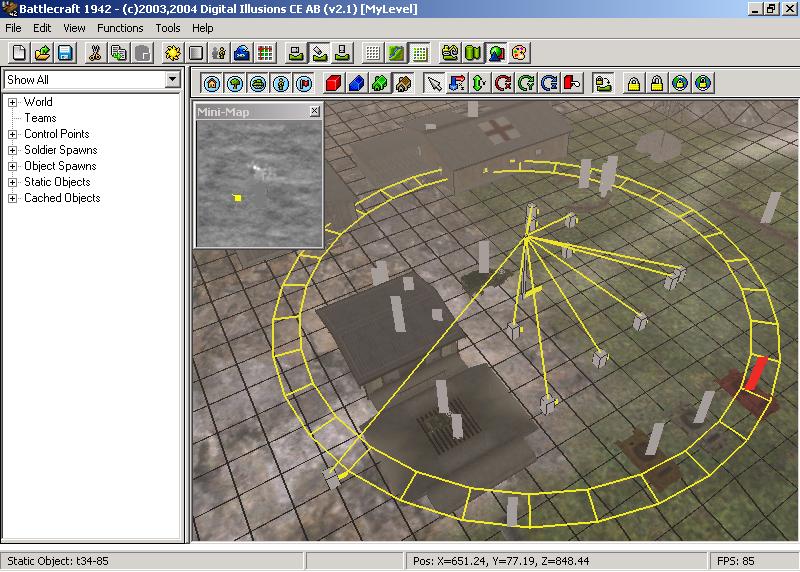The width and height of the screenshot is (800, 572).
Task: Click the red cube object icon
Action: [x=334, y=83]
